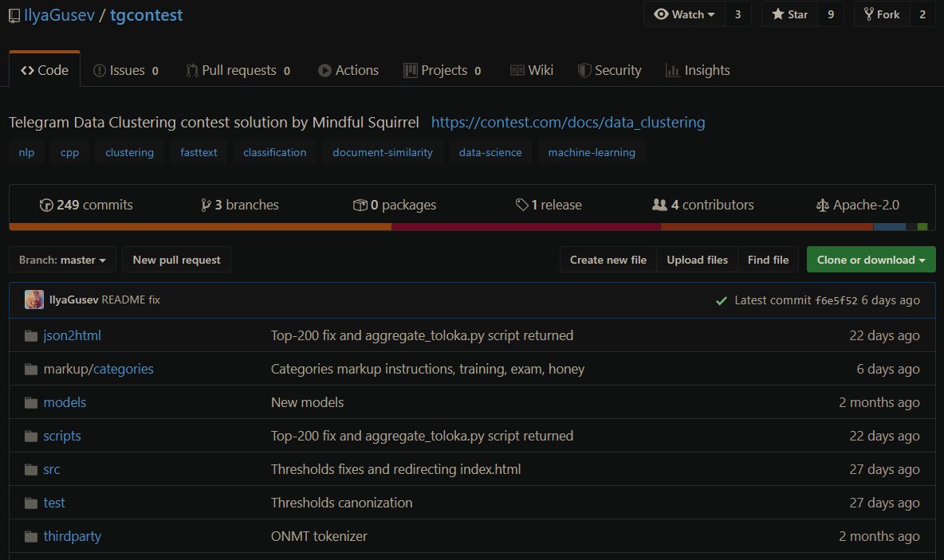This screenshot has height=560, width=944.
Task: Click the repository book icon beside IlyaGusev
Action: tap(14, 16)
